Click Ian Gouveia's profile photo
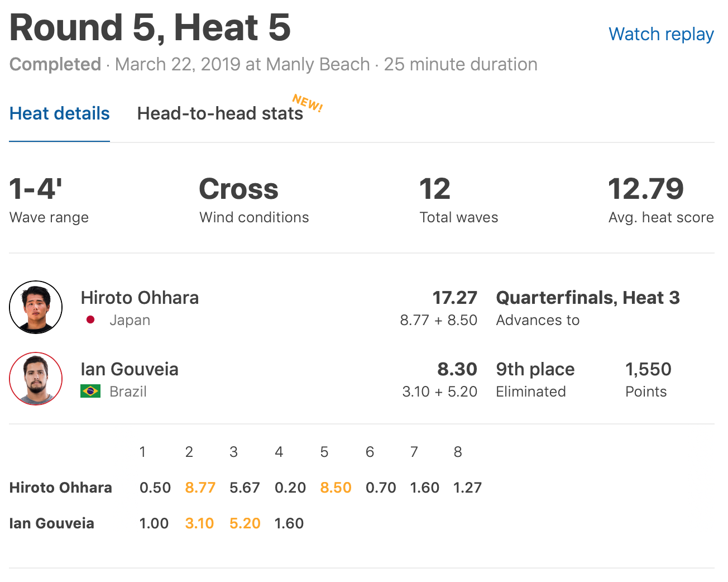Image resolution: width=728 pixels, height=582 pixels. pos(36,379)
